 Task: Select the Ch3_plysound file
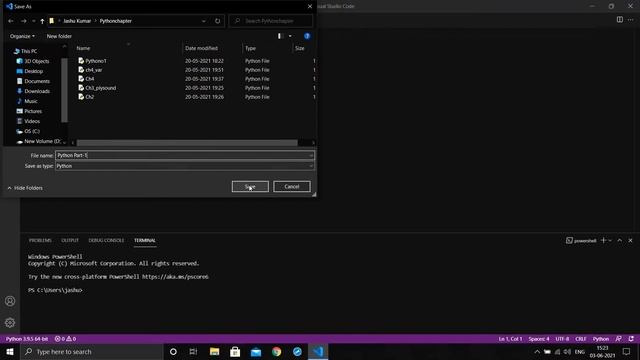click(x=97, y=88)
